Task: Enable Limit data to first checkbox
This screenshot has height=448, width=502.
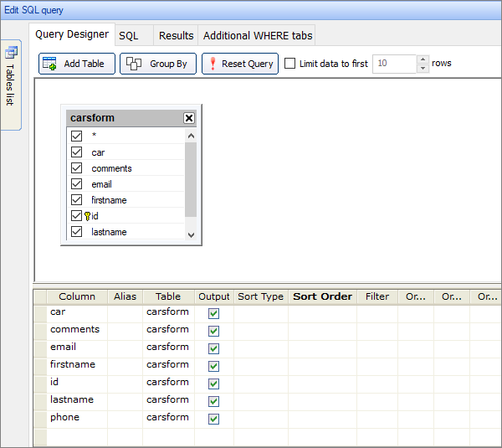Action: 289,64
